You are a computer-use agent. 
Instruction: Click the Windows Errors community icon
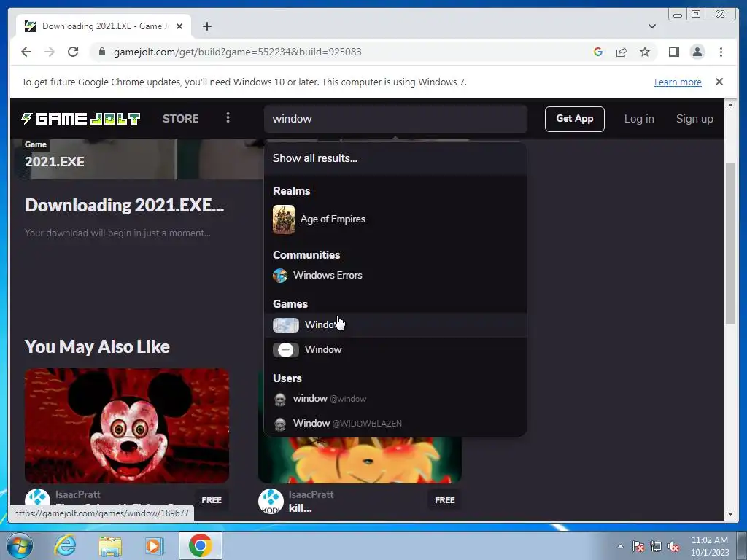pyautogui.click(x=280, y=275)
